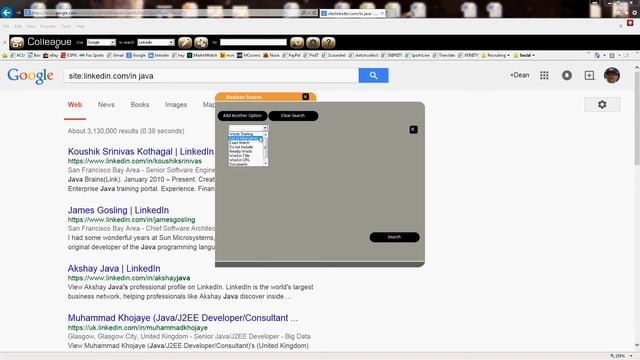The width and height of the screenshot is (640, 360).
Task: Open Akshay Java LinkedIn result
Action: click(114, 268)
